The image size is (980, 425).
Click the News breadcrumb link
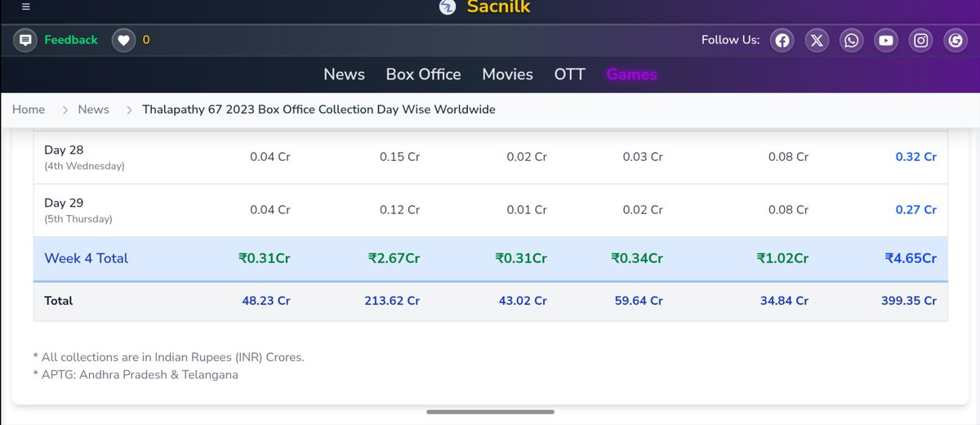[x=93, y=110]
